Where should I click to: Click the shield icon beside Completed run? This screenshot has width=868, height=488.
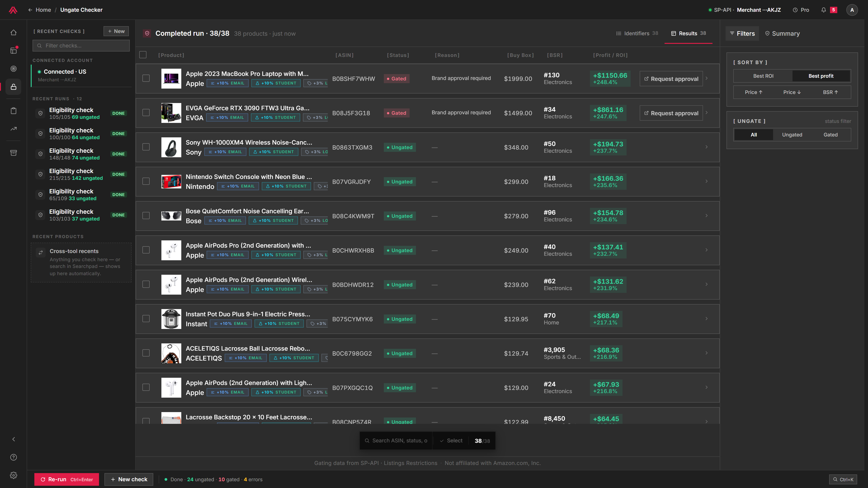(x=147, y=33)
